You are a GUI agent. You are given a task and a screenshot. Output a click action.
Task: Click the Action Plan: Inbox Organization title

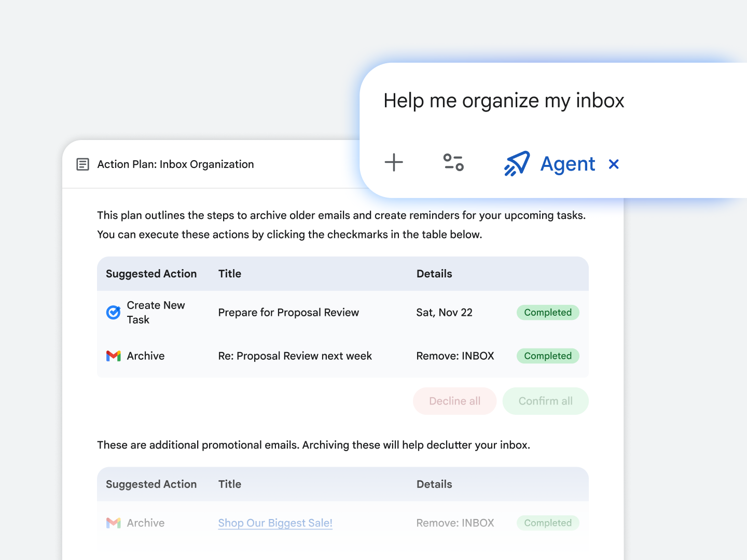click(175, 164)
